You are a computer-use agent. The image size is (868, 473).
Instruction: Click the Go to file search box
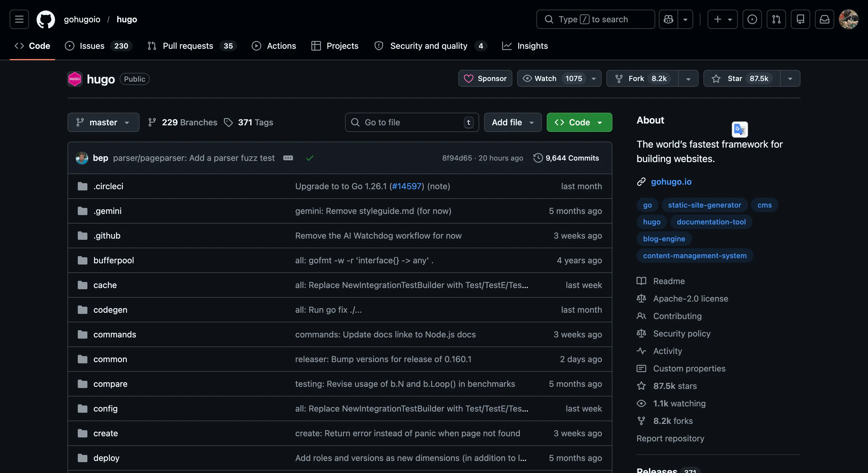(x=412, y=122)
